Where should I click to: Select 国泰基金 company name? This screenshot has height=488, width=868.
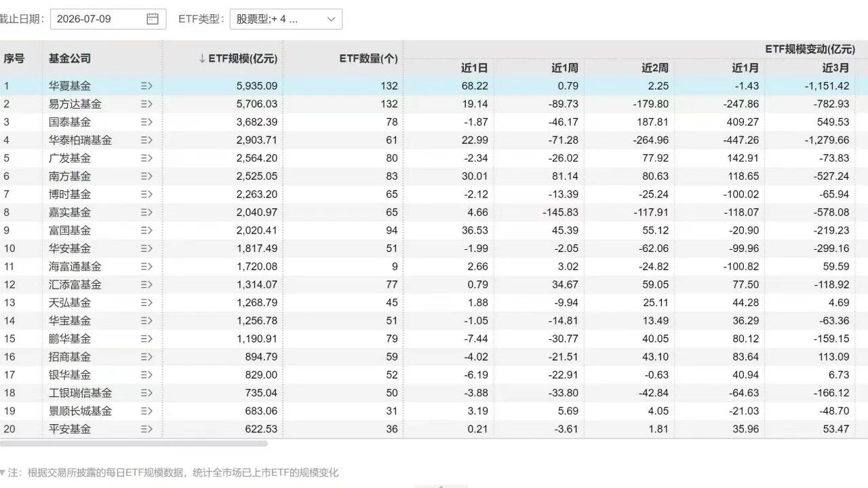pyautogui.click(x=69, y=122)
